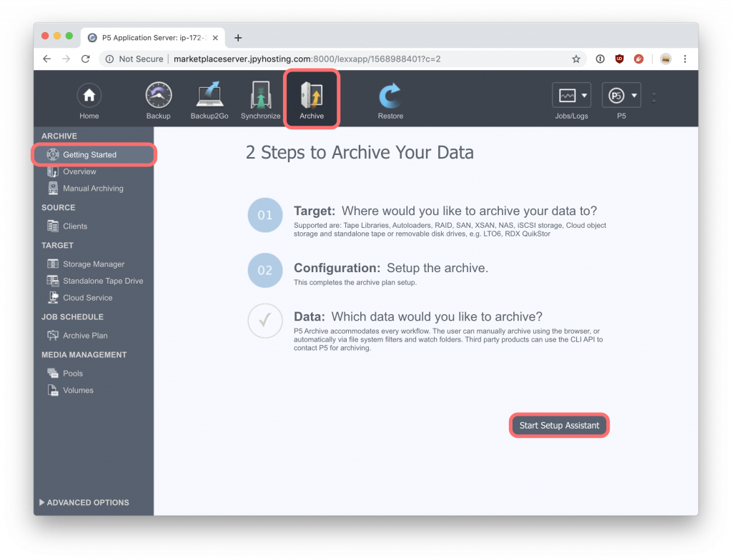Reload the page with refresh icon
The image size is (732, 560).
click(86, 59)
